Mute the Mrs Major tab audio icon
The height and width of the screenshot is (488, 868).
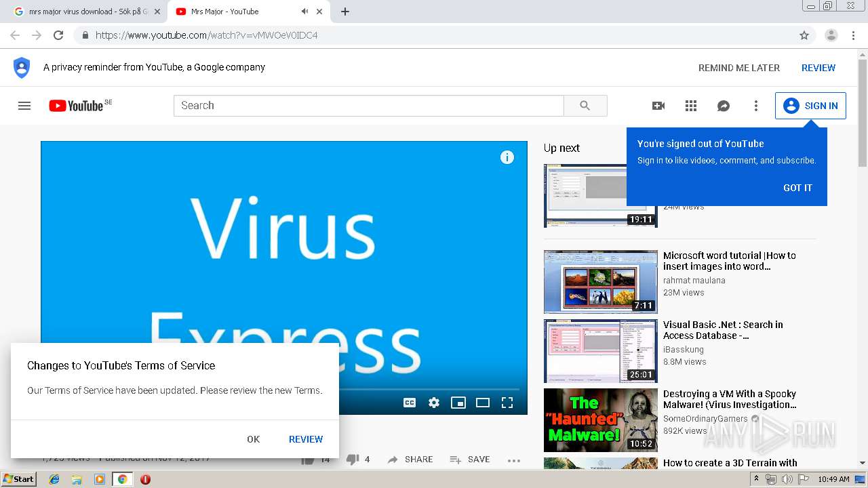tap(304, 12)
